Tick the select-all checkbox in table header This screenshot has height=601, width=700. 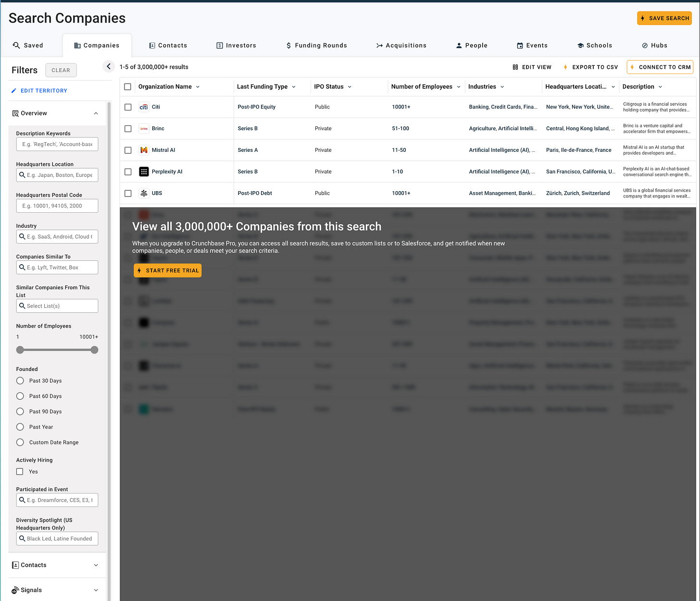(127, 87)
